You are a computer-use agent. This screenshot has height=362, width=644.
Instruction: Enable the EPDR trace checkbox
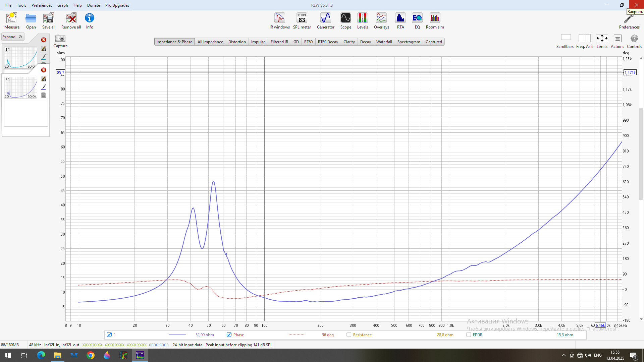[469, 335]
